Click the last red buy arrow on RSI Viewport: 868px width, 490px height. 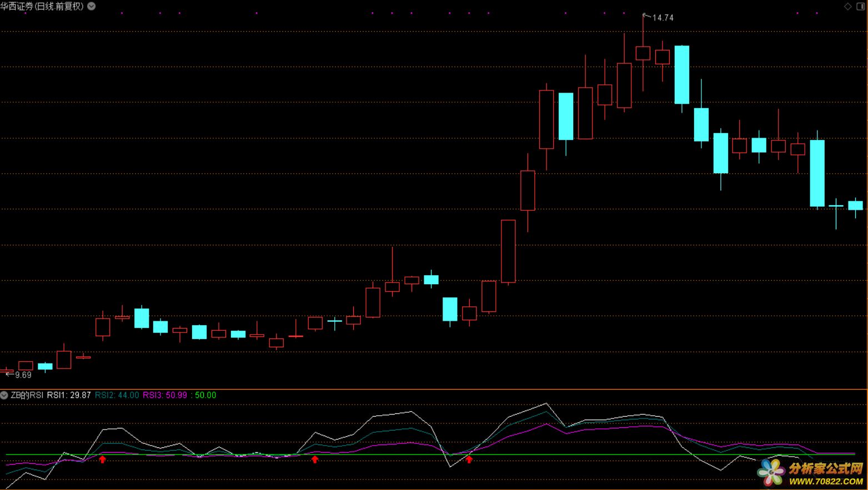point(469,459)
